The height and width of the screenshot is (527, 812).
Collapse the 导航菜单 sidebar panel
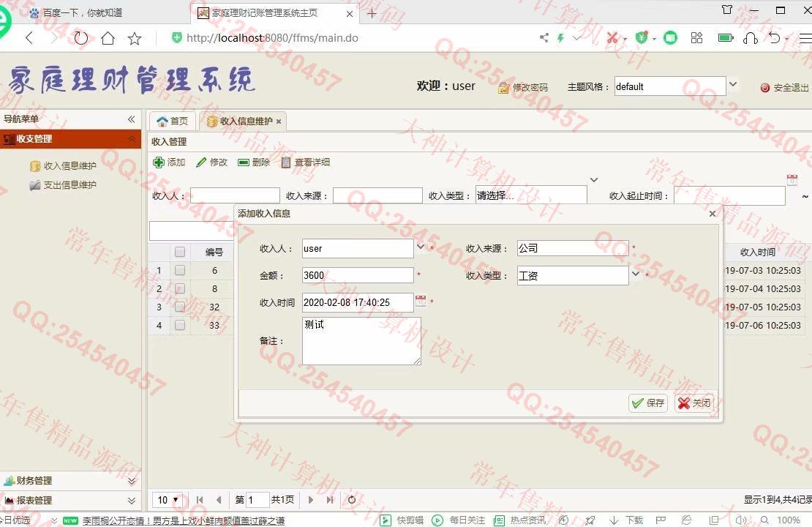132,119
